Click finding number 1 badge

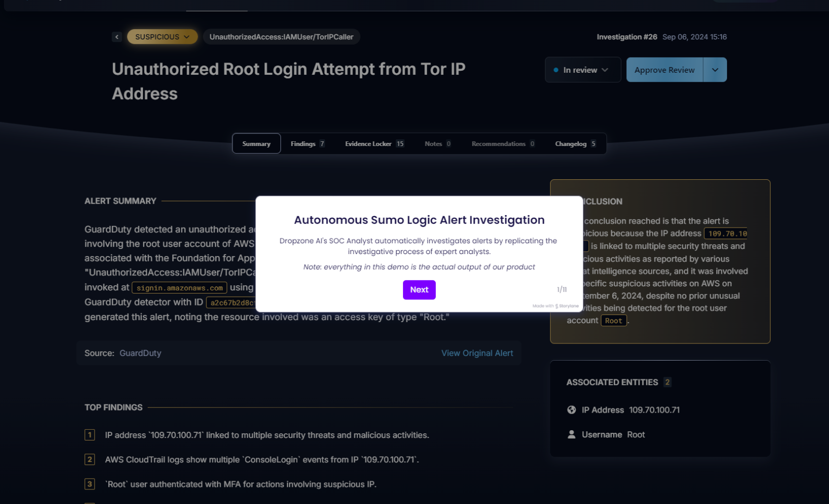pyautogui.click(x=89, y=435)
